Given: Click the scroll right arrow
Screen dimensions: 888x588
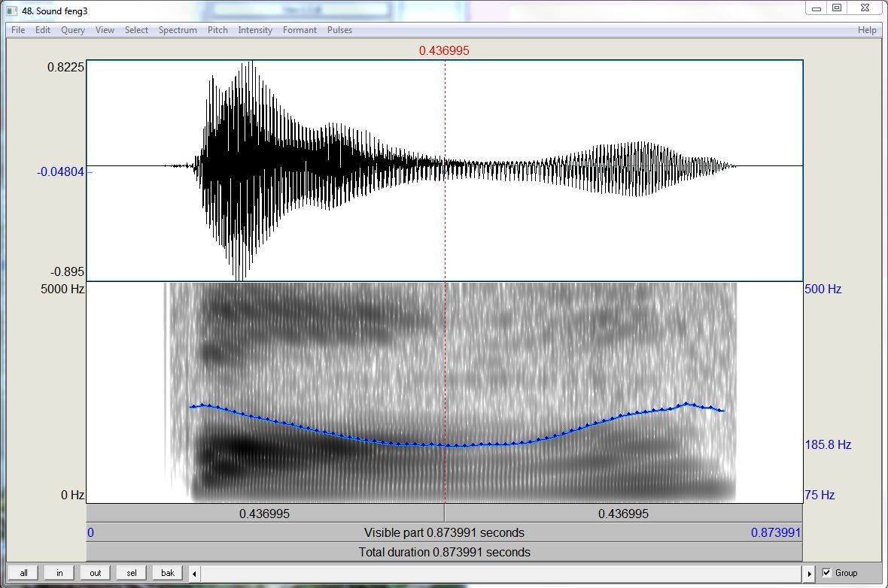Looking at the screenshot, I should 809,573.
